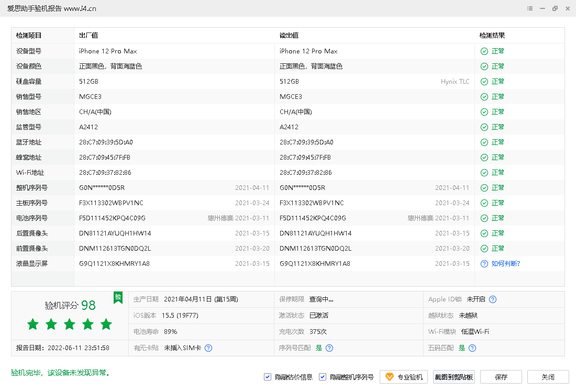The image size is (576, 392).
Task: Select report date 2022-06-11 23:51:58
Action: click(79, 348)
